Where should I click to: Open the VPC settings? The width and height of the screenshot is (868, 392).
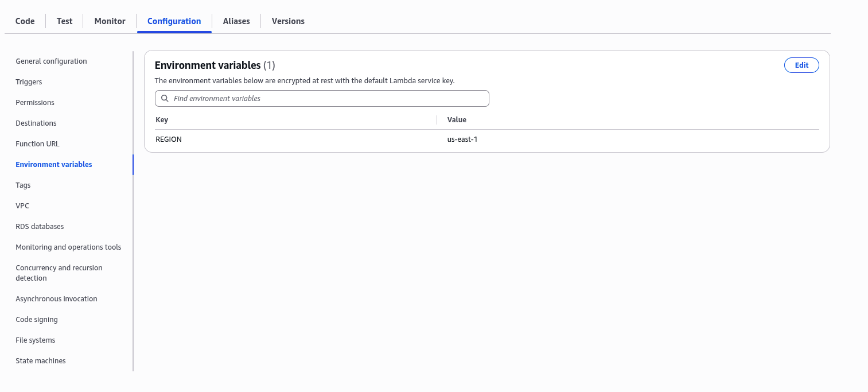tap(22, 206)
